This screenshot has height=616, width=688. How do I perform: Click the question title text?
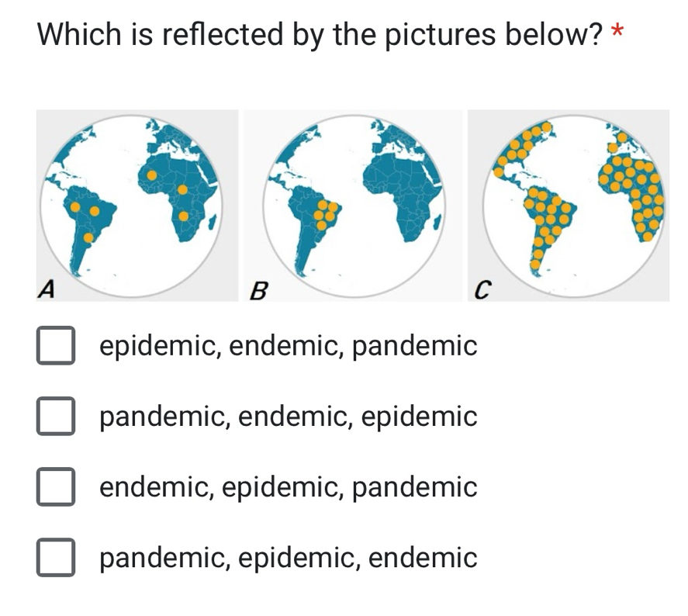coord(320,35)
